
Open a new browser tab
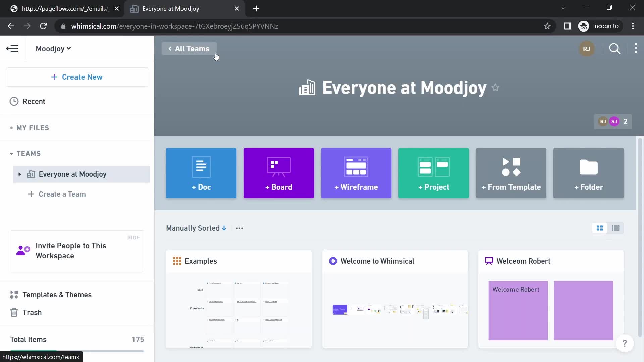tap(256, 9)
